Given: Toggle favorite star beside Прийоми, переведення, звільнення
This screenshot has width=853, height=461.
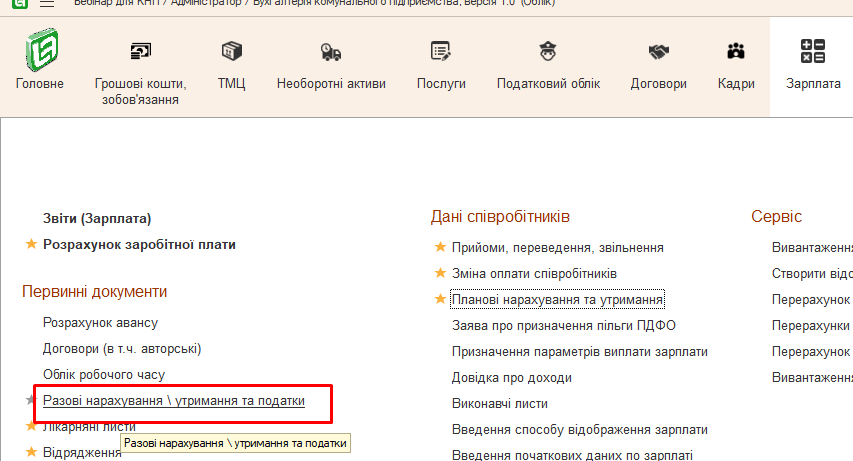Looking at the screenshot, I should tap(439, 247).
